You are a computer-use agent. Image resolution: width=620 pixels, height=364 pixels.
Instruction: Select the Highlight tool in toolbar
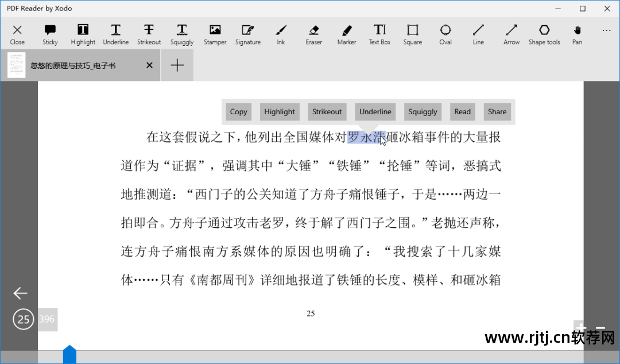pos(83,35)
